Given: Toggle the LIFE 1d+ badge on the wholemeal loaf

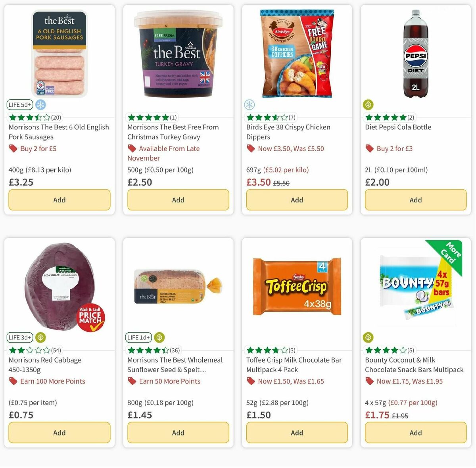Looking at the screenshot, I should point(138,337).
